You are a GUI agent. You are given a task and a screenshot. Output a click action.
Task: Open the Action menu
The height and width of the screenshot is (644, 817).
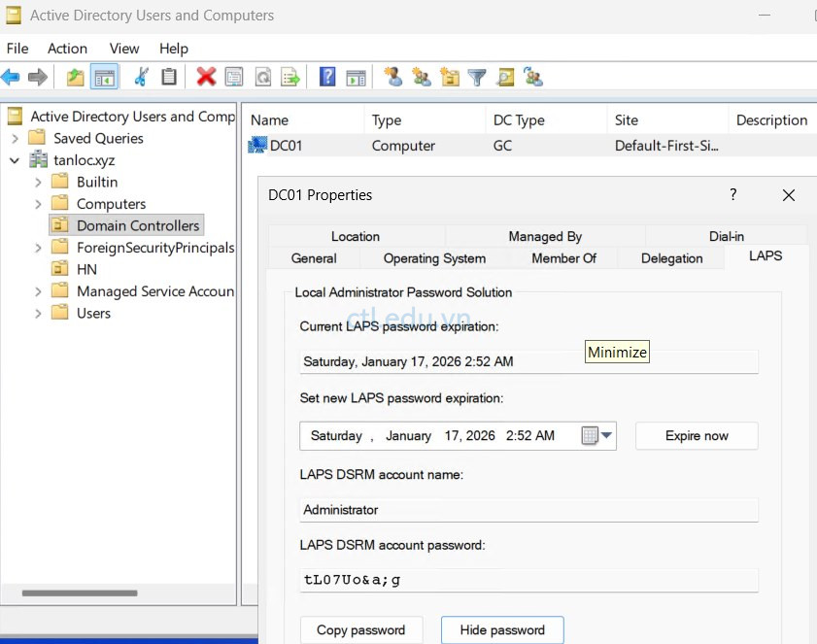pyautogui.click(x=67, y=48)
